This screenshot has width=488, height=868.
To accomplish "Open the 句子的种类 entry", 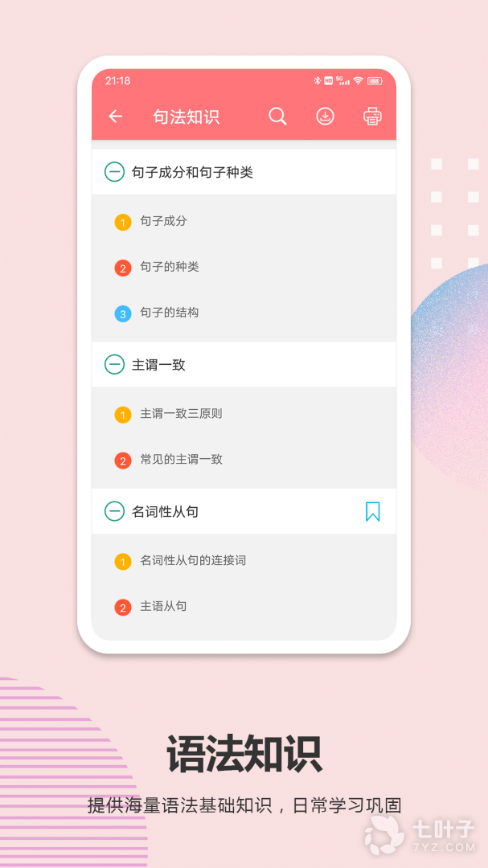I will pyautogui.click(x=170, y=267).
